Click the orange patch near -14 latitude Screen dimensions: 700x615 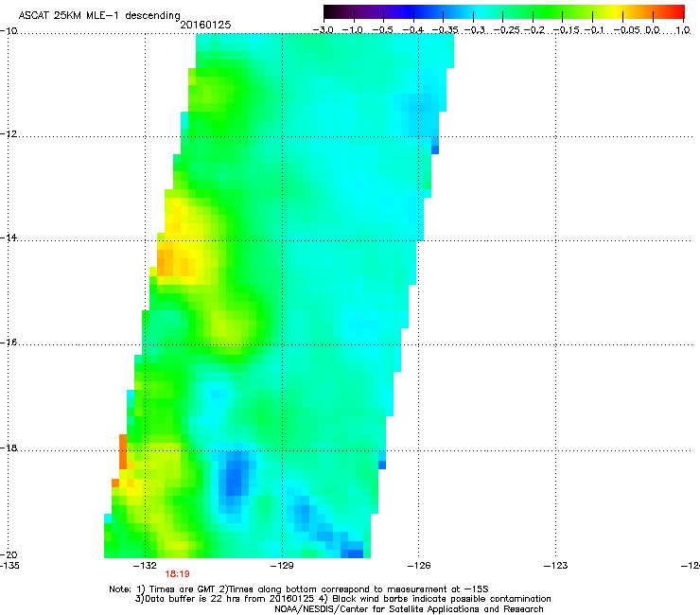(165, 262)
